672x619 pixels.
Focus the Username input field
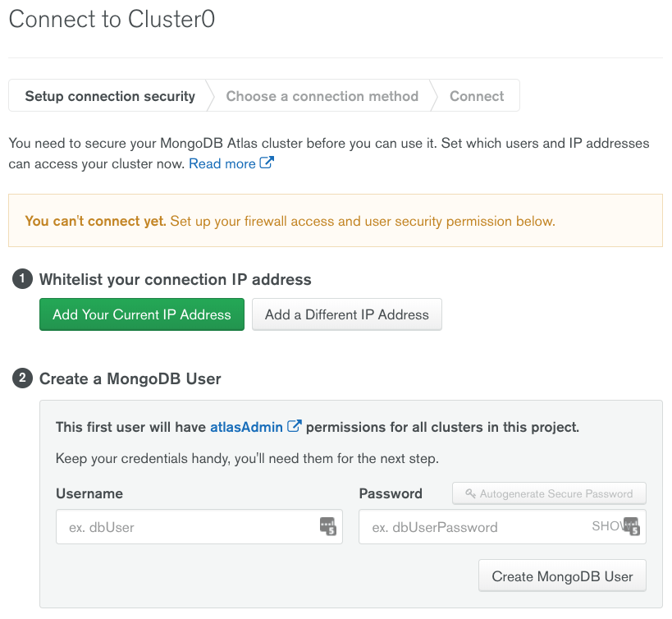185,527
